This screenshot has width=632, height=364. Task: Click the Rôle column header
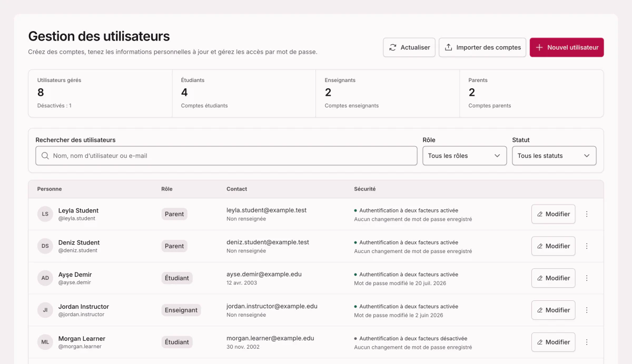point(167,189)
